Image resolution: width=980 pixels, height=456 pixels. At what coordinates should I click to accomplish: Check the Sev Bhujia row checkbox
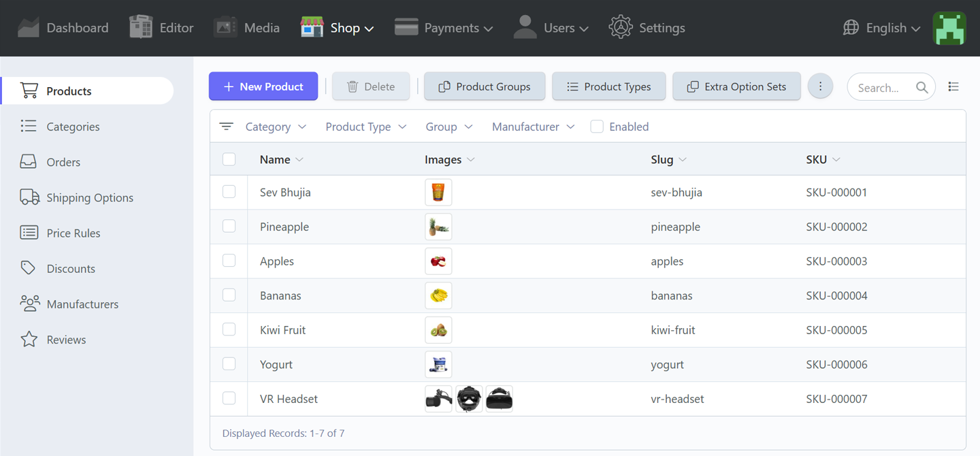[x=229, y=192]
